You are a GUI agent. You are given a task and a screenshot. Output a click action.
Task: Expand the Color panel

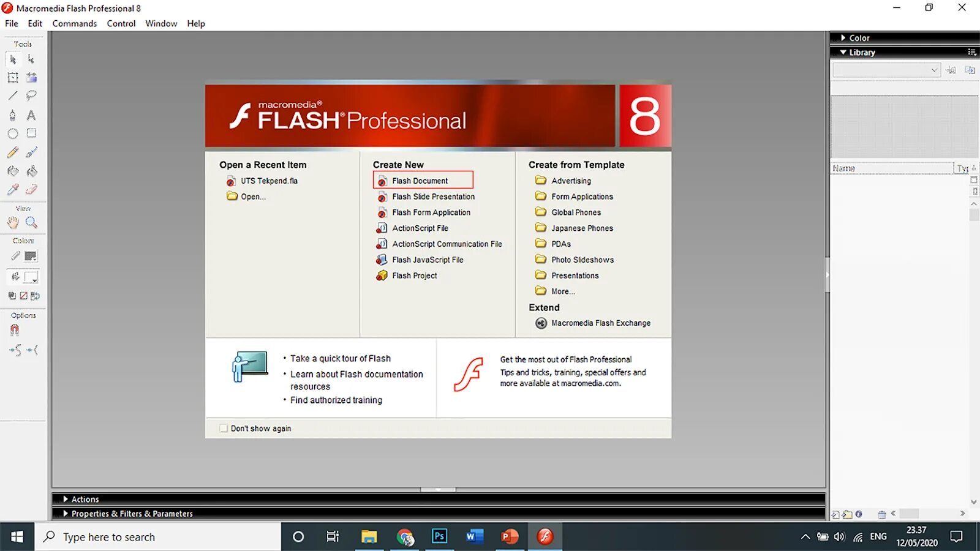click(843, 38)
